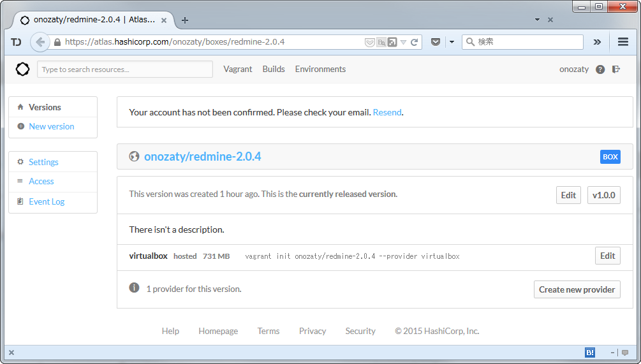
Task: Click the home icon next to Versions
Action: coord(20,107)
